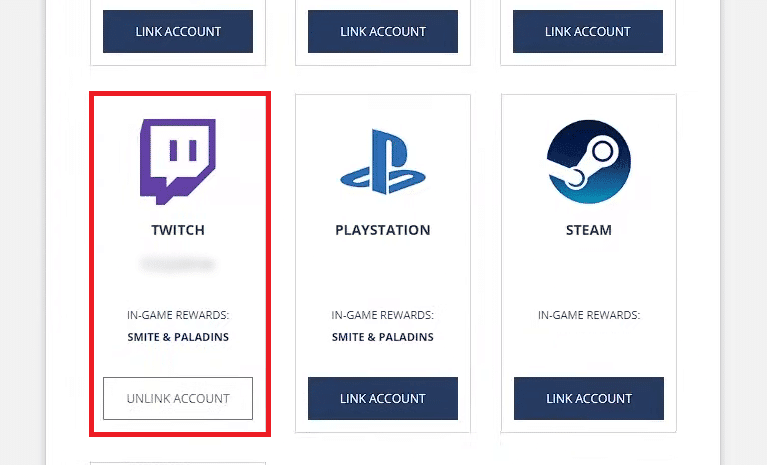Select the PLAYSTATION heading text

[x=383, y=230]
